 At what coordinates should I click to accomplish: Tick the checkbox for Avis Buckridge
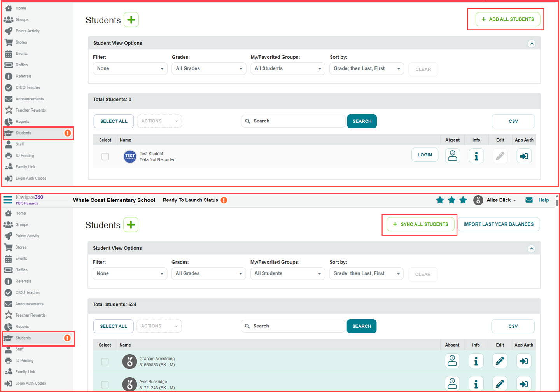tap(105, 384)
